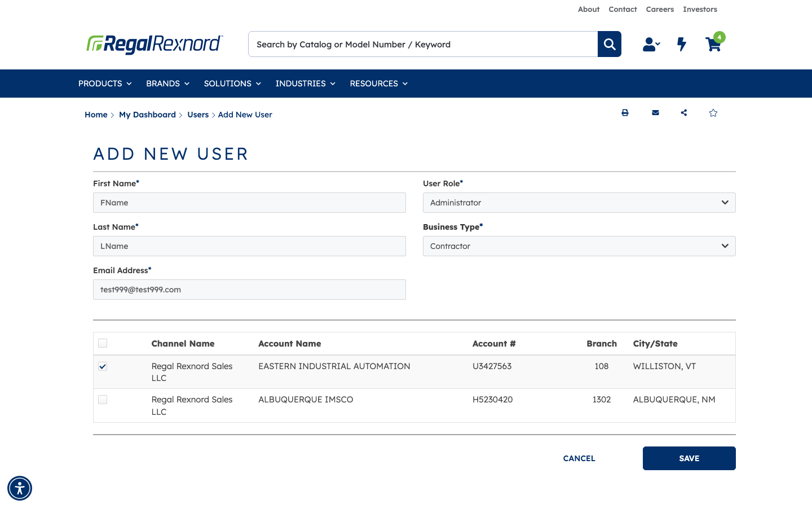This screenshot has width=812, height=508.
Task: Click the Branch column header
Action: (x=602, y=344)
